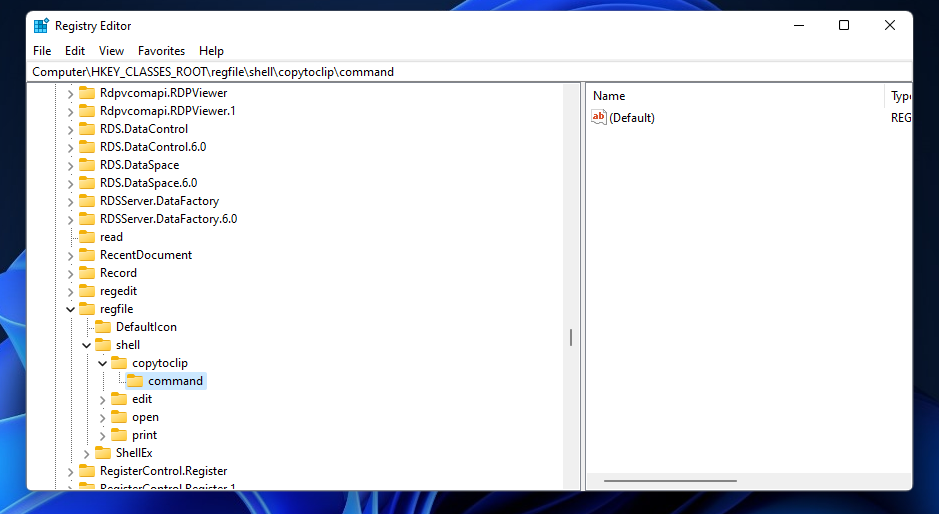Click the folder icon of RDS.DataSpace
The height and width of the screenshot is (514, 939).
pos(87,165)
